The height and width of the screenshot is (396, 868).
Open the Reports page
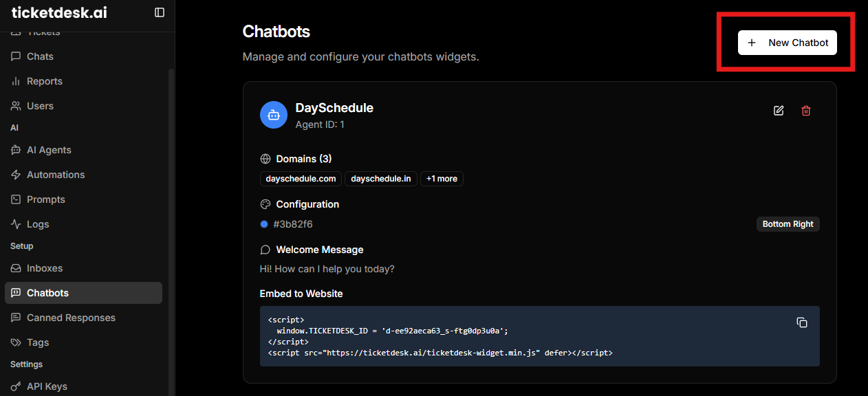click(x=44, y=81)
